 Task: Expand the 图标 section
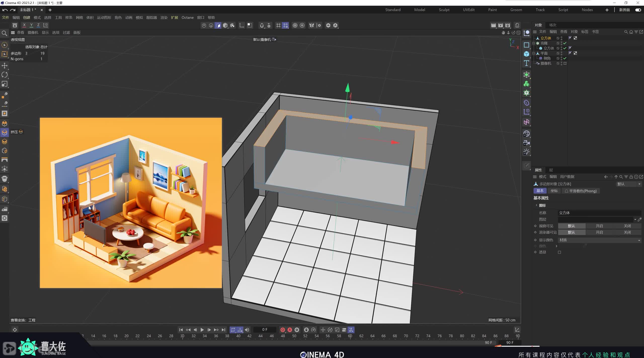536,205
